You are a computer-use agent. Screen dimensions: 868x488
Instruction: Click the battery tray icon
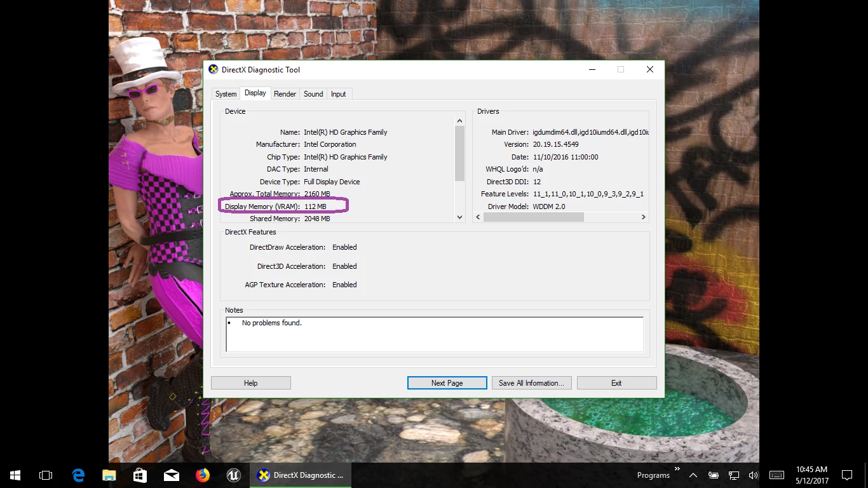[714, 475]
